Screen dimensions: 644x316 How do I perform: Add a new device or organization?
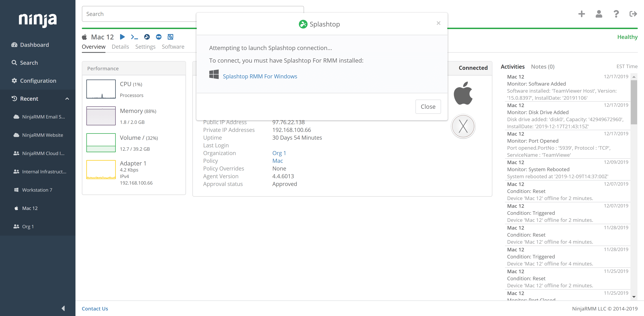tap(582, 14)
